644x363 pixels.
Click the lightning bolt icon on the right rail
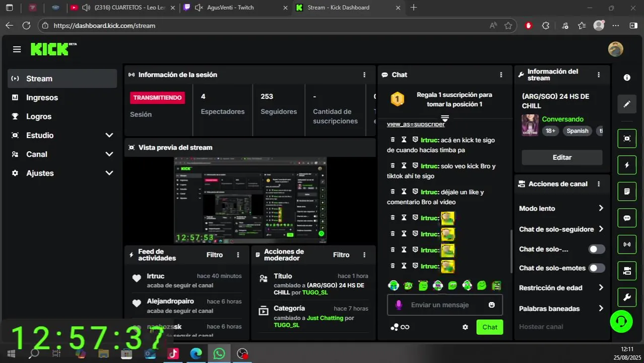(627, 165)
